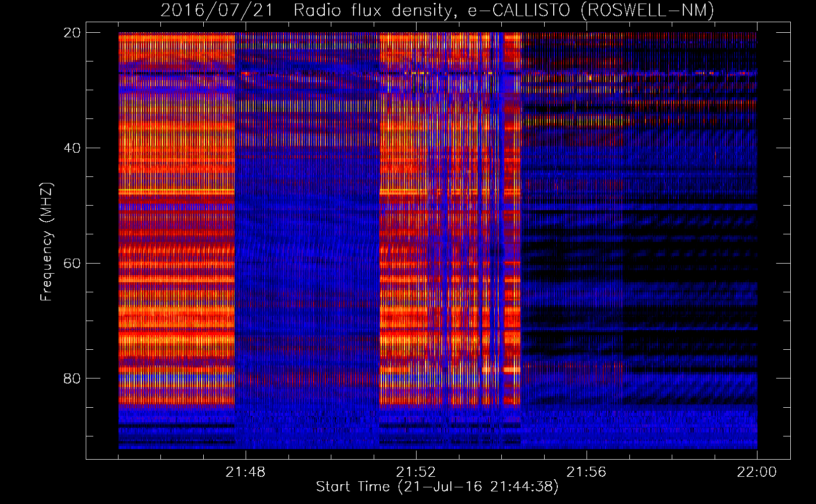
Task: Click the 40 MHz frequency tick label
Action: (x=72, y=148)
